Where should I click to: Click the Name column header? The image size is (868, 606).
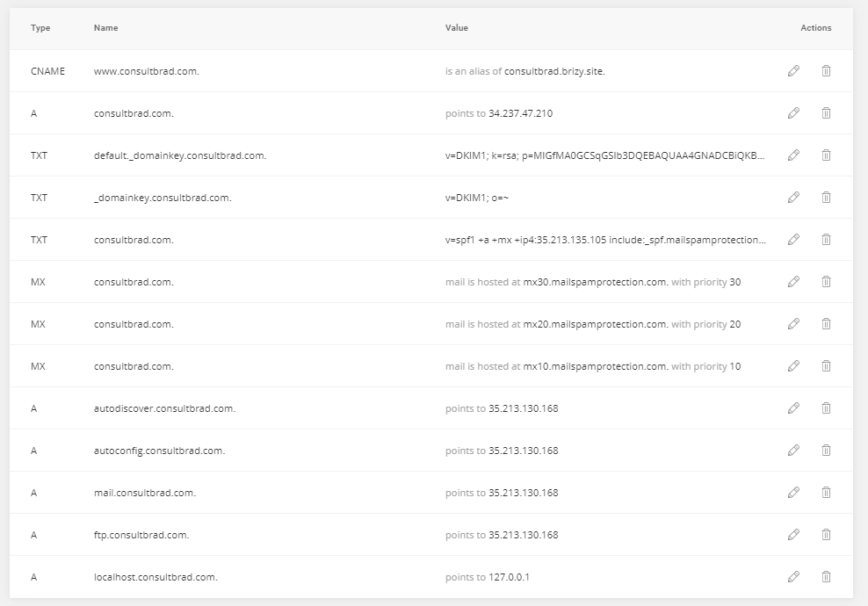tap(105, 28)
